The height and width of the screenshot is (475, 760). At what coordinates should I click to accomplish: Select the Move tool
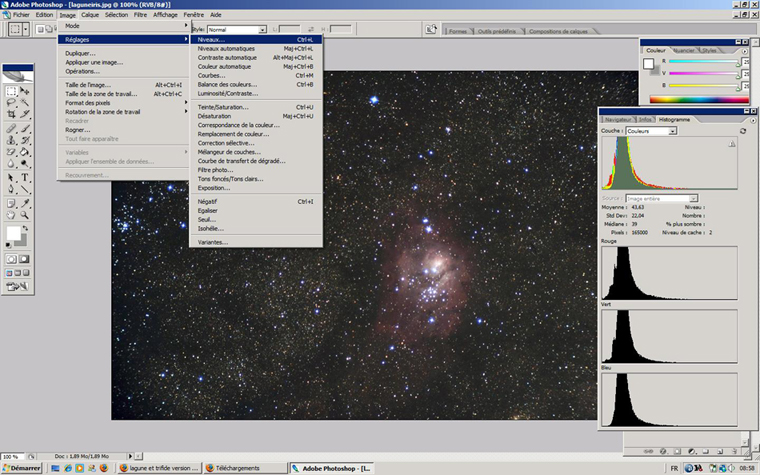pyautogui.click(x=25, y=91)
